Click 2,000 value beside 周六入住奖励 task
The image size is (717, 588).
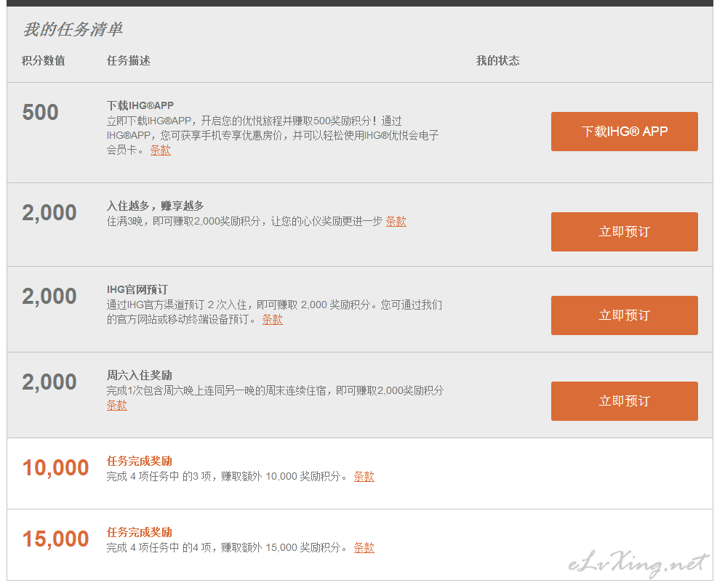(x=49, y=382)
